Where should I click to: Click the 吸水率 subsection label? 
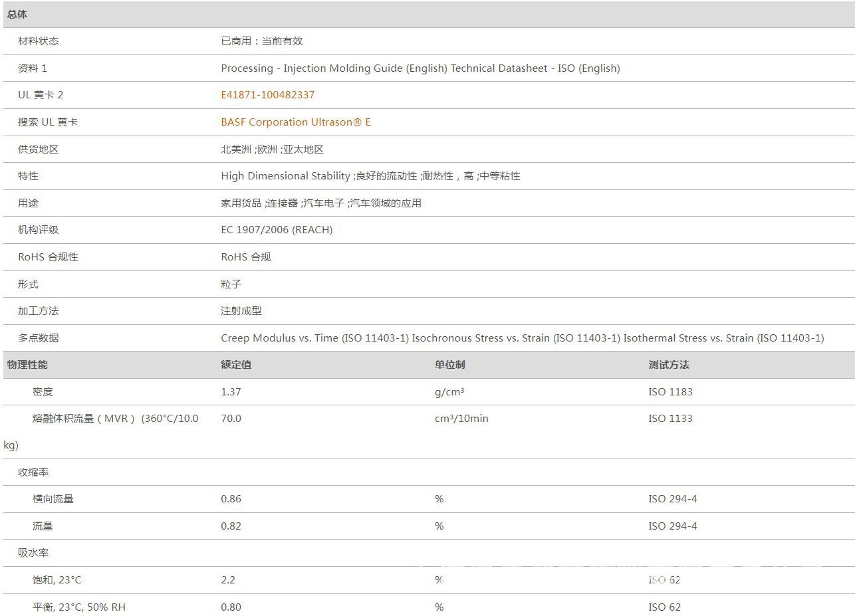(x=33, y=553)
